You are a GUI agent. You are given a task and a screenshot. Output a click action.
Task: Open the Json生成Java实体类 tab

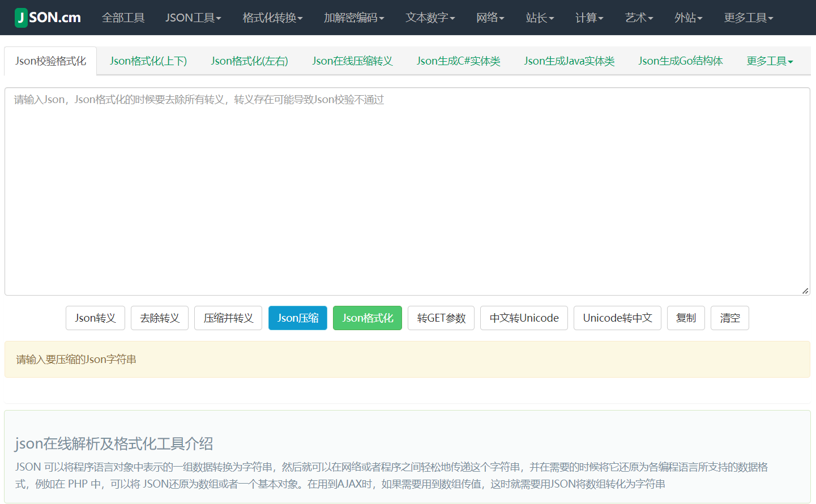569,61
